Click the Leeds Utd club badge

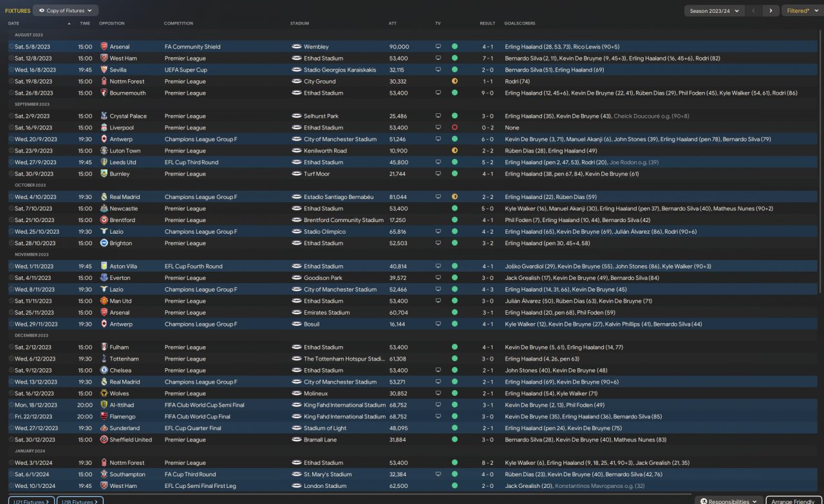pos(104,163)
